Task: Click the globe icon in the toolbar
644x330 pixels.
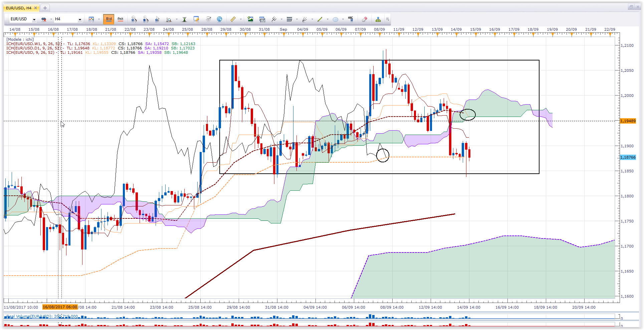Action: [219, 19]
